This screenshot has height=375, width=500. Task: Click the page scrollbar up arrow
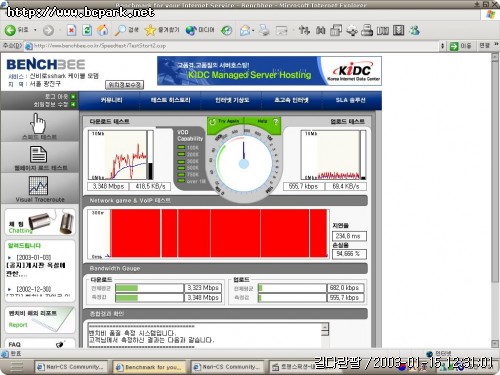click(495, 57)
